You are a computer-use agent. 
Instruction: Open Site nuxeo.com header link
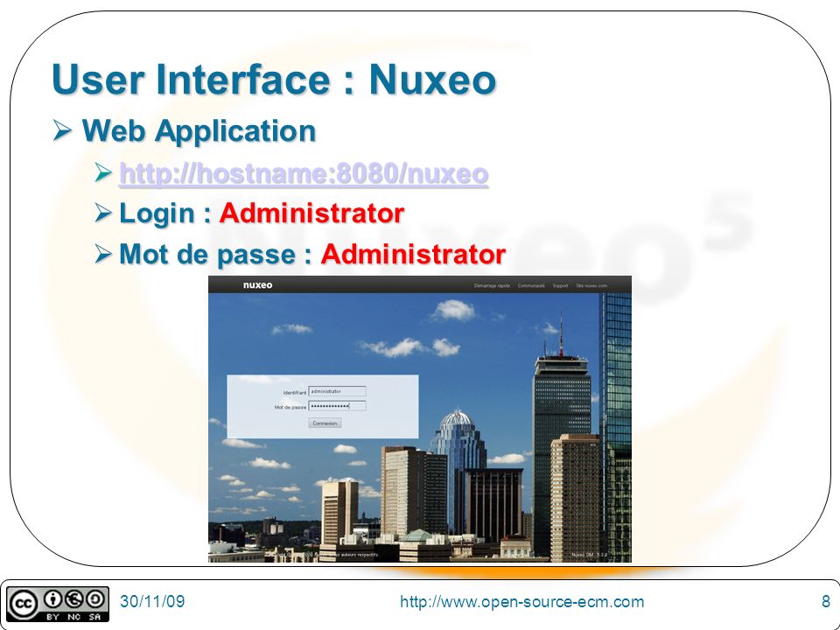click(591, 285)
